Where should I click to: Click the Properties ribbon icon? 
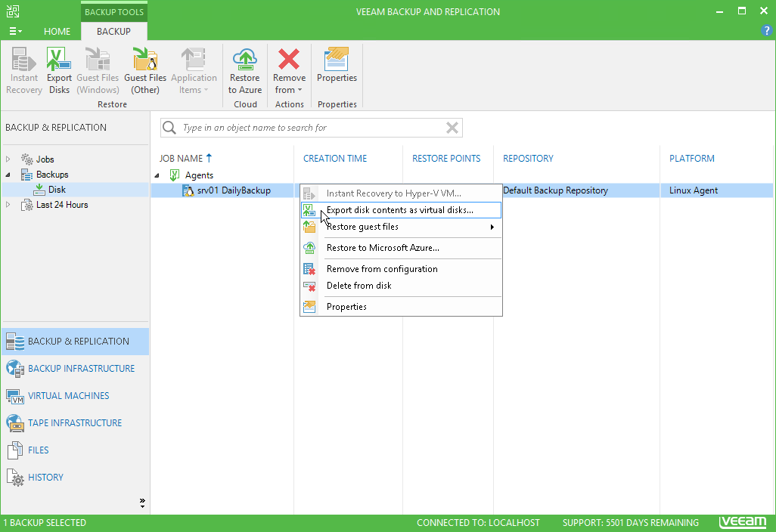[337, 65]
